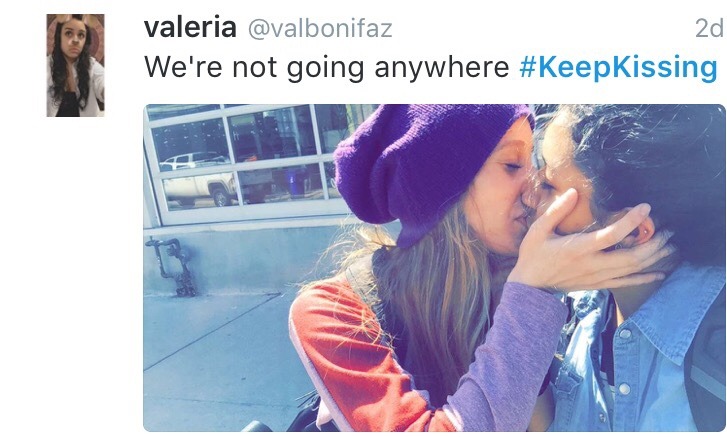Click the wall pipe fixture in photo
Image resolution: width=727 pixels, height=437 pixels.
pyautogui.click(x=171, y=266)
